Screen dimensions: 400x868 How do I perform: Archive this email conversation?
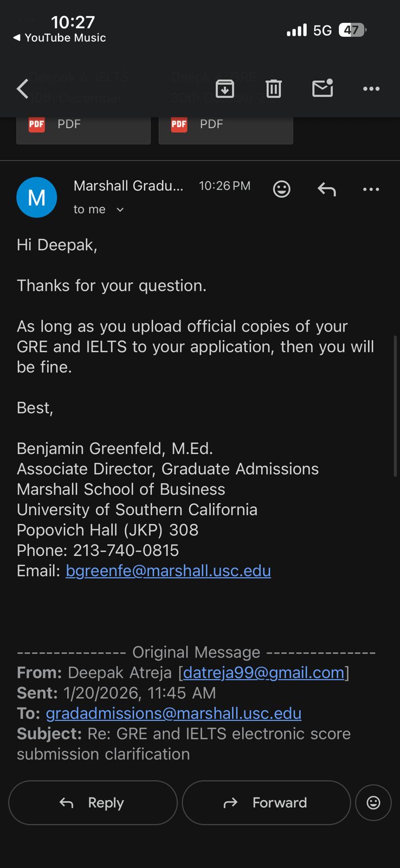click(x=225, y=88)
